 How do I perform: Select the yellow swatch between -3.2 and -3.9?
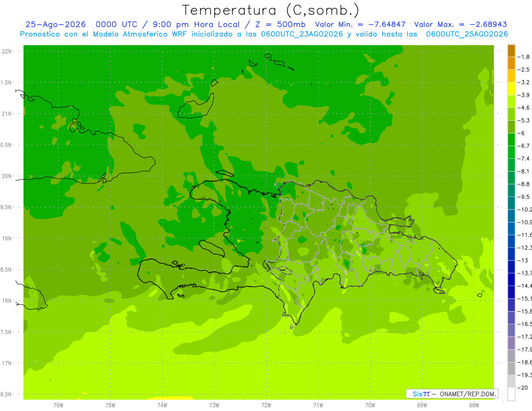point(511,89)
